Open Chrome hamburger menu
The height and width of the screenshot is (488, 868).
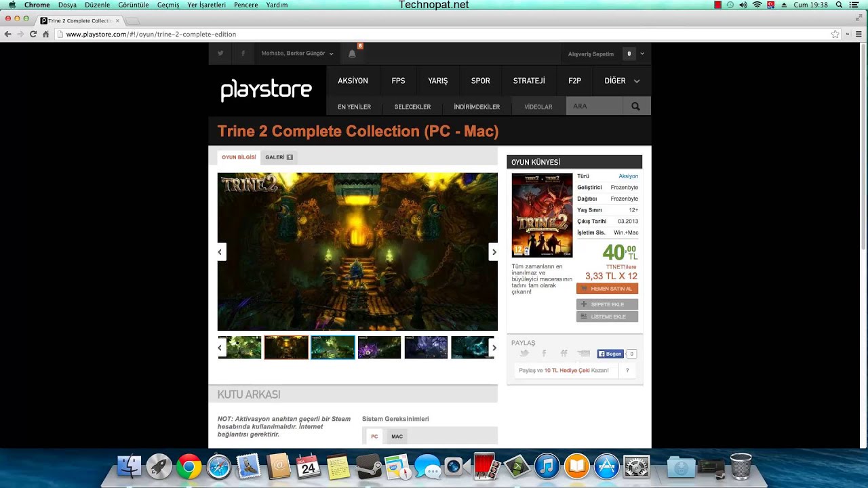(x=859, y=34)
